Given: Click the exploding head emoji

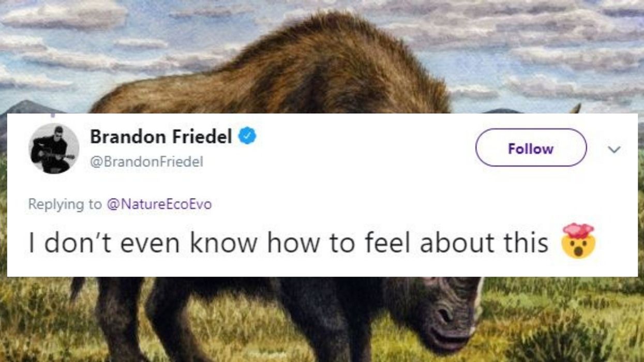Looking at the screenshot, I should 578,242.
